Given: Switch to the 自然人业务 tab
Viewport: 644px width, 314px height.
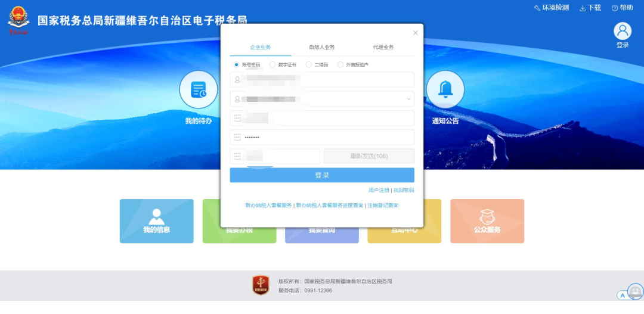Looking at the screenshot, I should 321,47.
